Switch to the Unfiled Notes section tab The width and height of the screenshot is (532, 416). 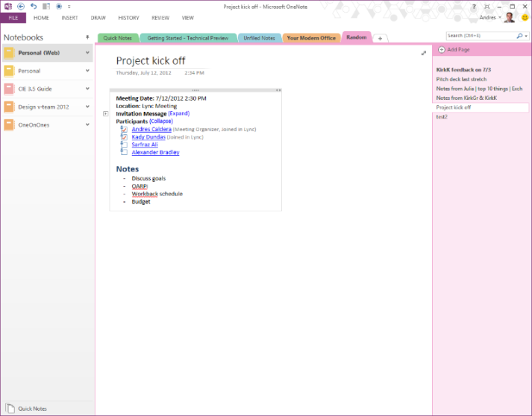[259, 38]
